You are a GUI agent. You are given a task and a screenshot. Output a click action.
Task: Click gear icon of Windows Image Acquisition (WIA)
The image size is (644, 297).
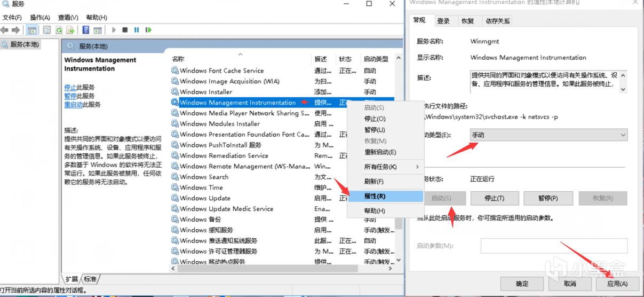[175, 81]
